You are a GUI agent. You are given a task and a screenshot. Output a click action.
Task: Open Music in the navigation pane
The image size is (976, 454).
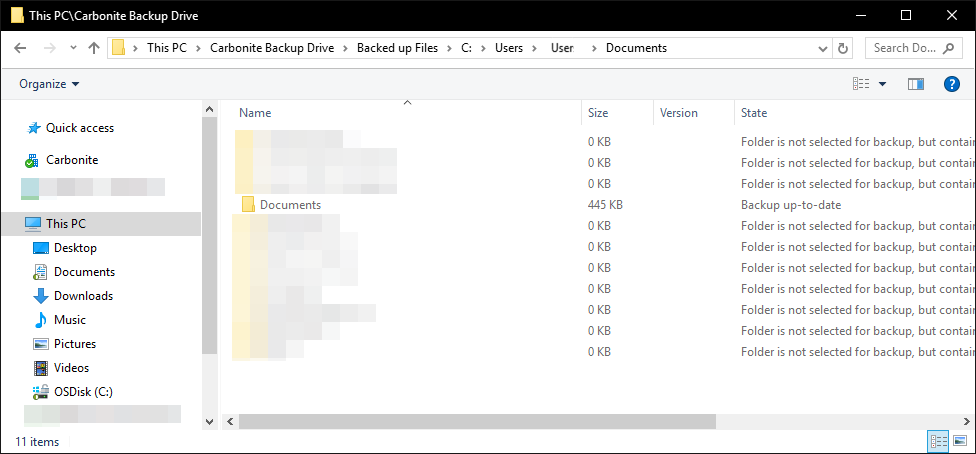coord(70,320)
